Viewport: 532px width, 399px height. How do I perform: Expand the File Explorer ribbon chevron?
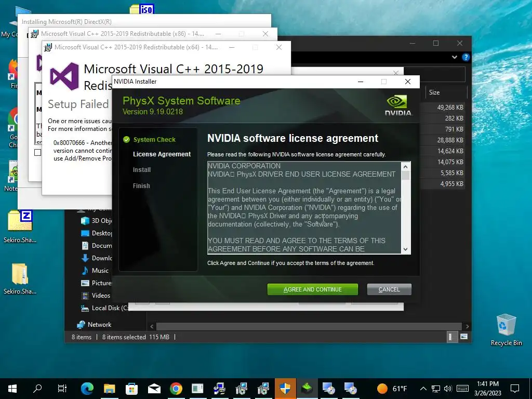tap(455, 57)
